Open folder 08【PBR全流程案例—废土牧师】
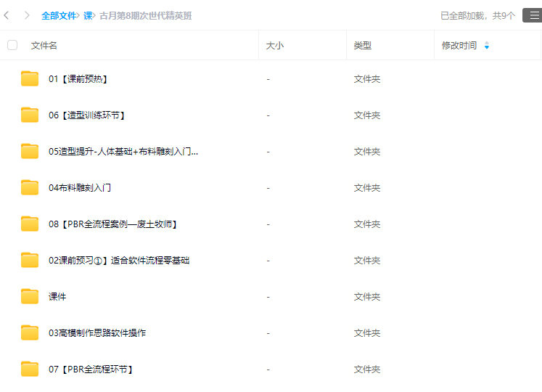Screen dimensions: 542x392 click(x=114, y=224)
